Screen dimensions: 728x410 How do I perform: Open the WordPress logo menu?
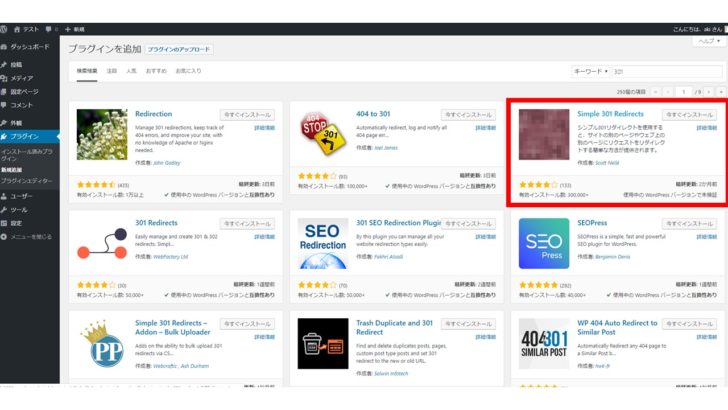pos(4,29)
